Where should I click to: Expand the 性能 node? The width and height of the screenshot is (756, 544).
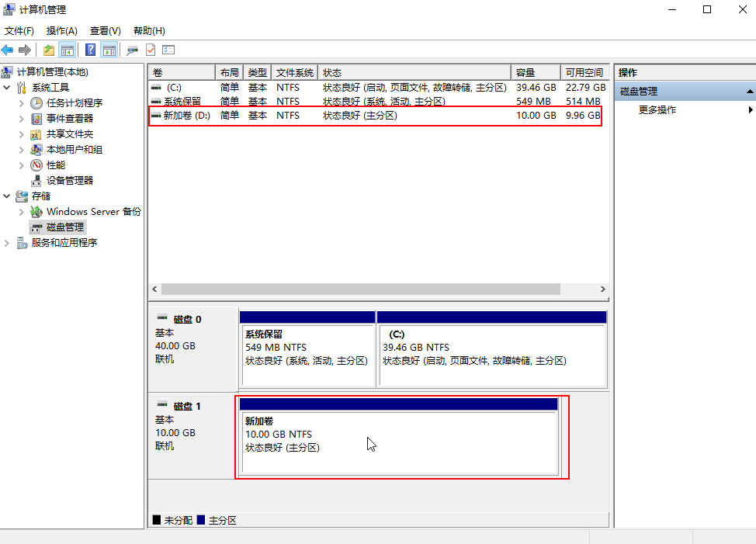(21, 165)
